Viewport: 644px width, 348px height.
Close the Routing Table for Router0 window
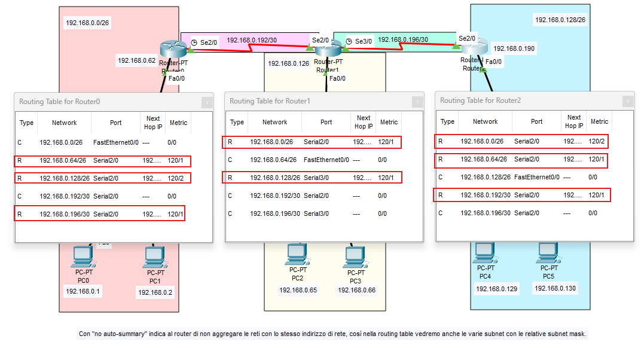coord(206,102)
